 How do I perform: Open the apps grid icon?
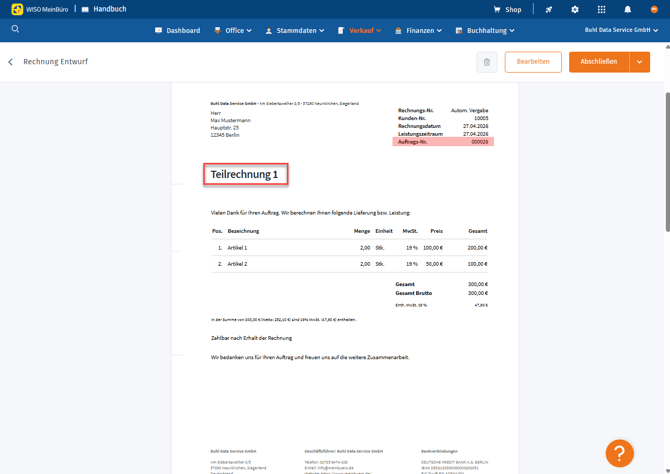point(601,9)
